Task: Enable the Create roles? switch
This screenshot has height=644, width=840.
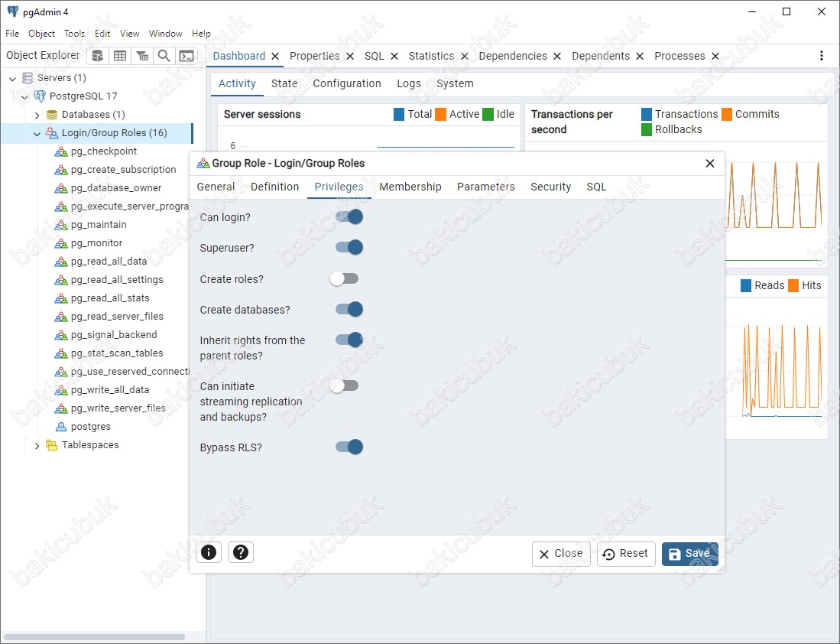Action: pos(344,278)
